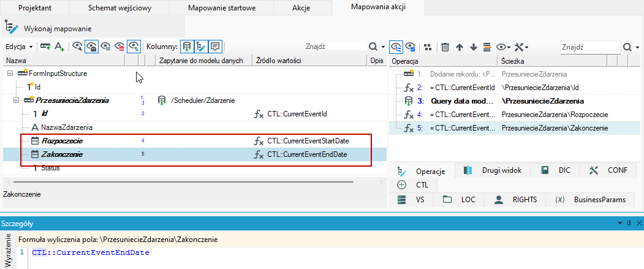Viewport: 644px width, 269px height.
Task: Click the /Scheduler/Zdarzenie query cell
Action: click(202, 100)
